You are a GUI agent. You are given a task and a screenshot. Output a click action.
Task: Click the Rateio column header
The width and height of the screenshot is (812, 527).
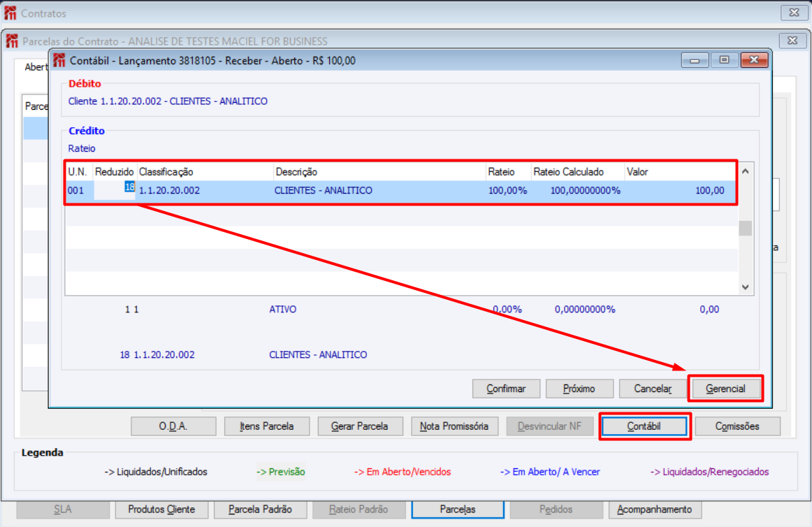tap(508, 172)
